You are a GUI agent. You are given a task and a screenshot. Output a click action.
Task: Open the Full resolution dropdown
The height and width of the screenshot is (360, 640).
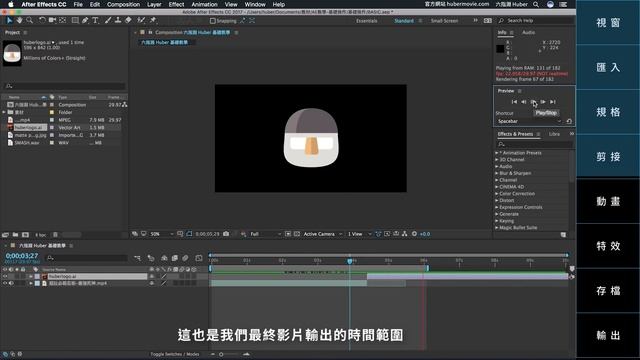click(x=265, y=234)
